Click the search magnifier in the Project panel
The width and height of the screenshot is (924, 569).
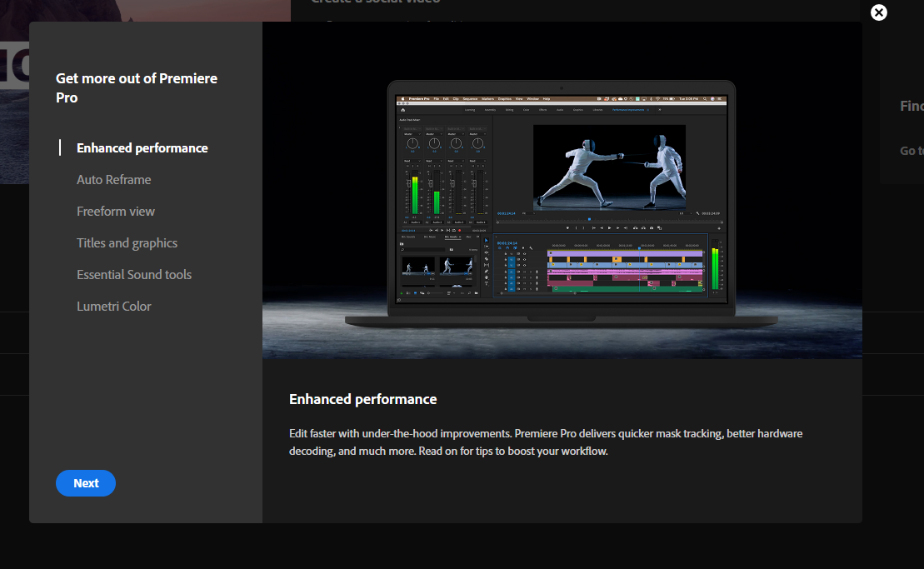click(x=402, y=250)
